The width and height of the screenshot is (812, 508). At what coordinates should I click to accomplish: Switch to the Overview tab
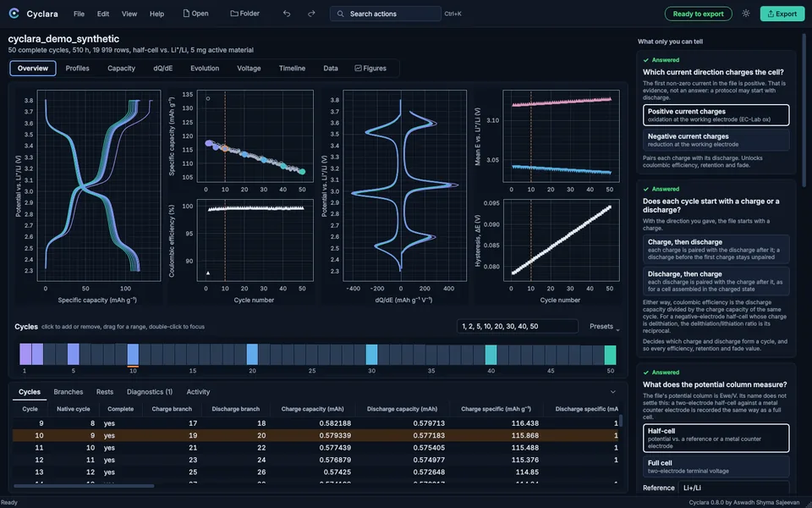click(33, 69)
